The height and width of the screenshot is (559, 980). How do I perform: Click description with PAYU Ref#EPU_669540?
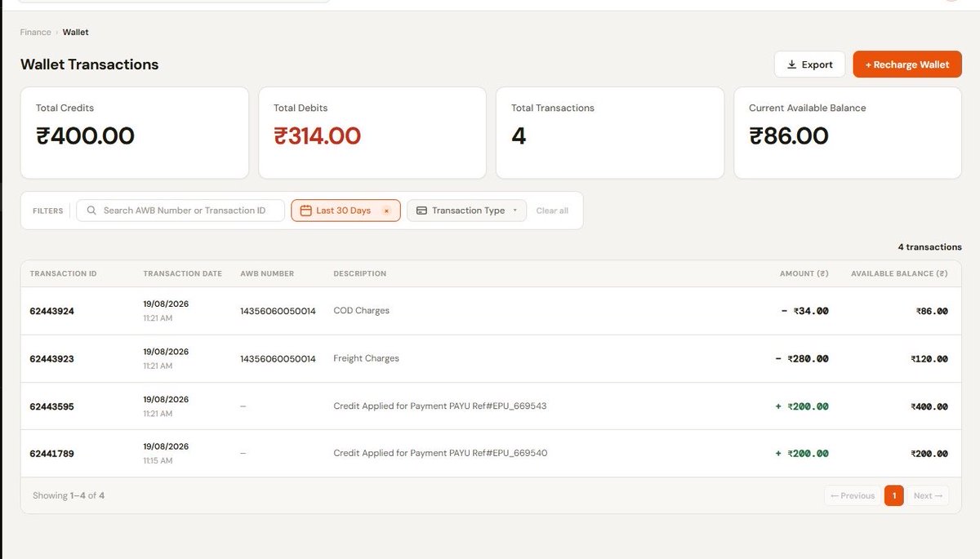coord(440,453)
